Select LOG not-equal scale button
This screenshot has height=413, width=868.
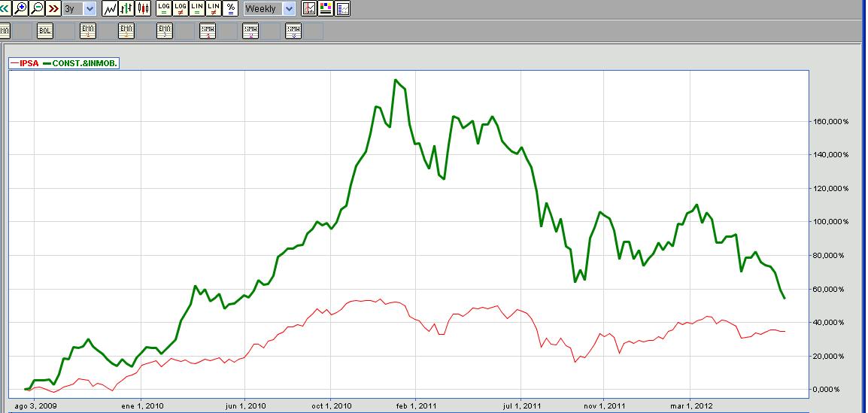pos(181,8)
